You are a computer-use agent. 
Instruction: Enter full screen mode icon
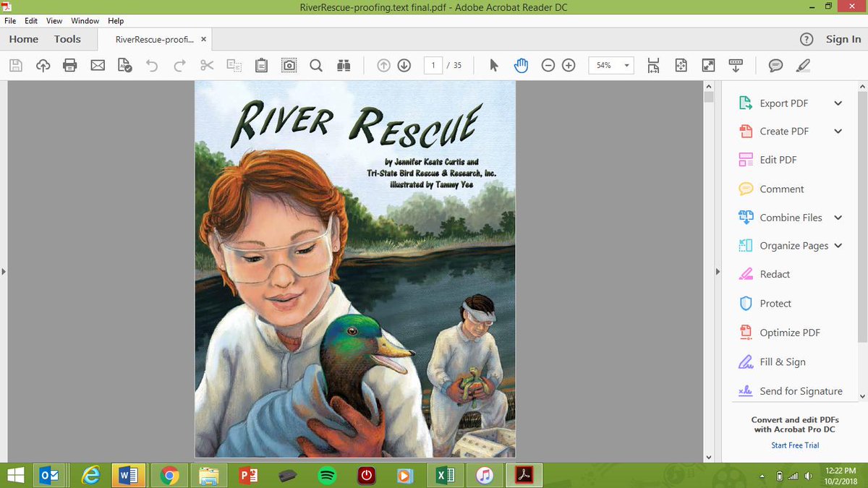coord(708,66)
